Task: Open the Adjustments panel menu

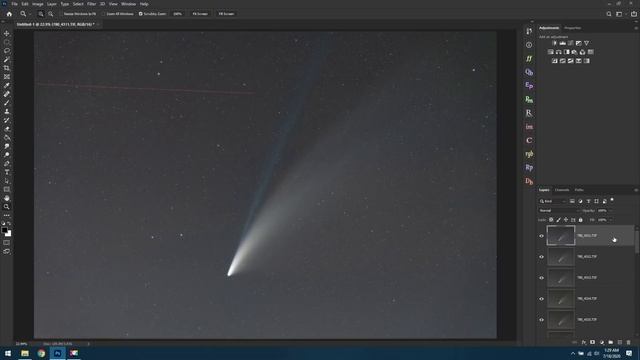Action: [x=636, y=28]
